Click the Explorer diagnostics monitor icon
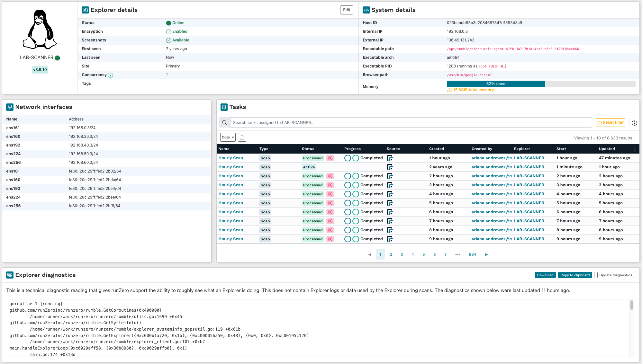Screen dimensions: 642x364 (x=10, y=275)
